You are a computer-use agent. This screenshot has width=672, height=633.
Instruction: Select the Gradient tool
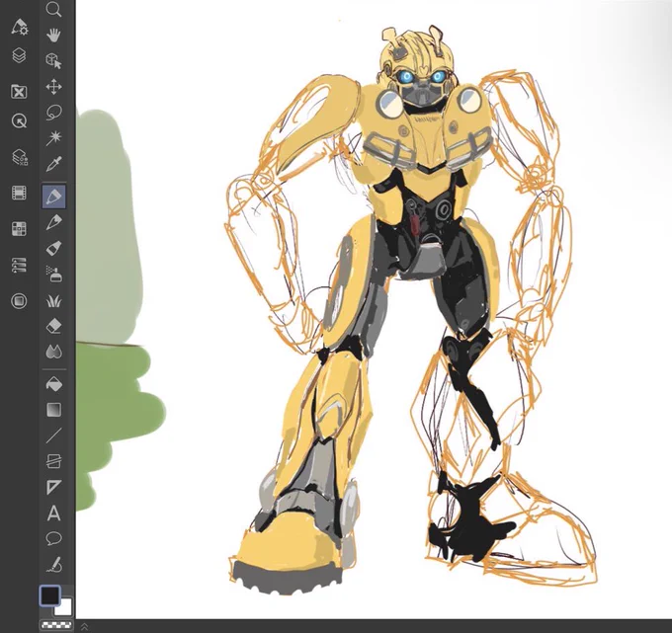click(x=53, y=410)
